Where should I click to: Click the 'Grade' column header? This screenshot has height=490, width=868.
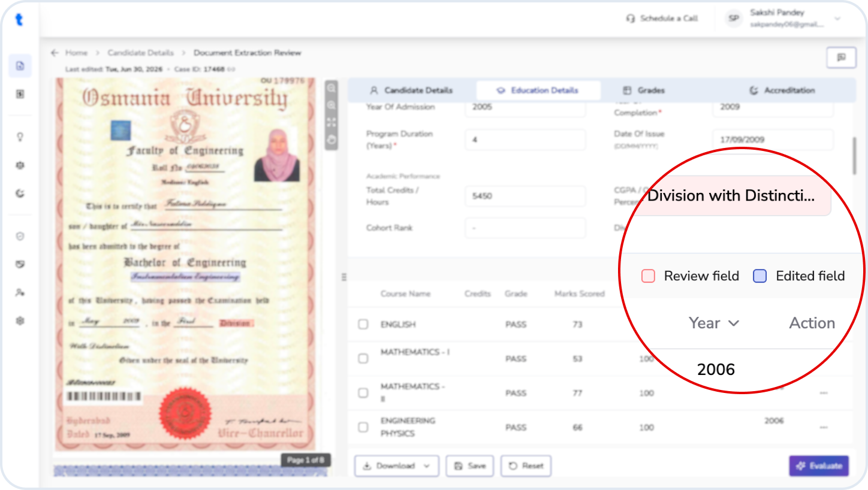tap(516, 294)
